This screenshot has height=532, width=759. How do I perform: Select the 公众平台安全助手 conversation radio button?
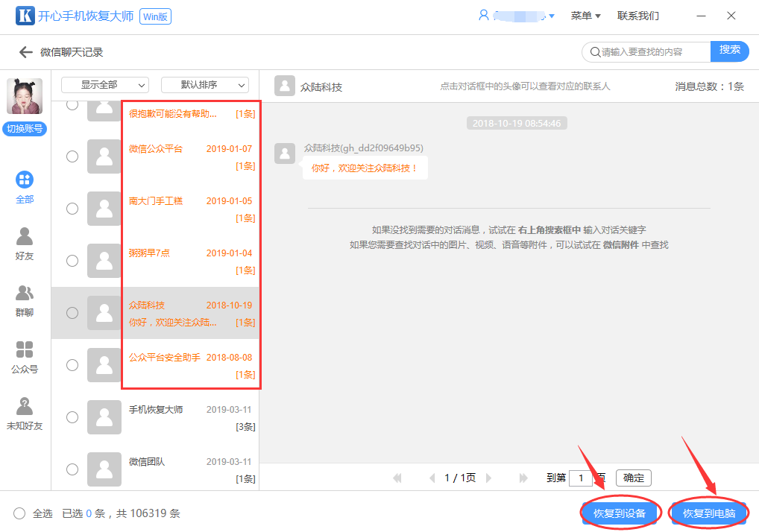[x=72, y=365]
